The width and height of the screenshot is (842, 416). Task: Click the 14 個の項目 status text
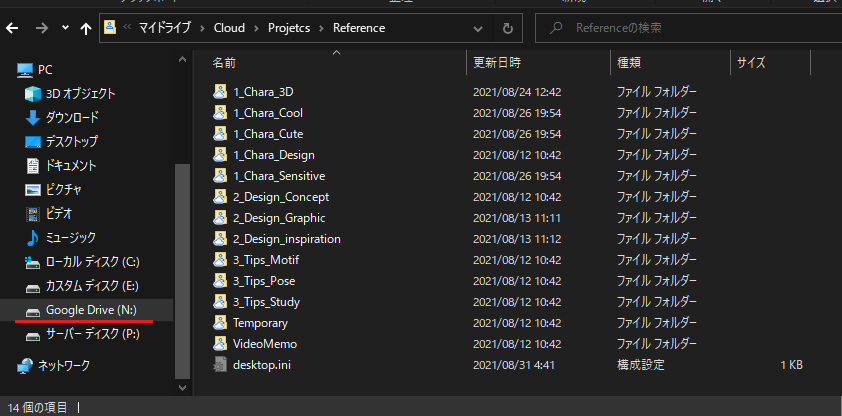pos(37,407)
